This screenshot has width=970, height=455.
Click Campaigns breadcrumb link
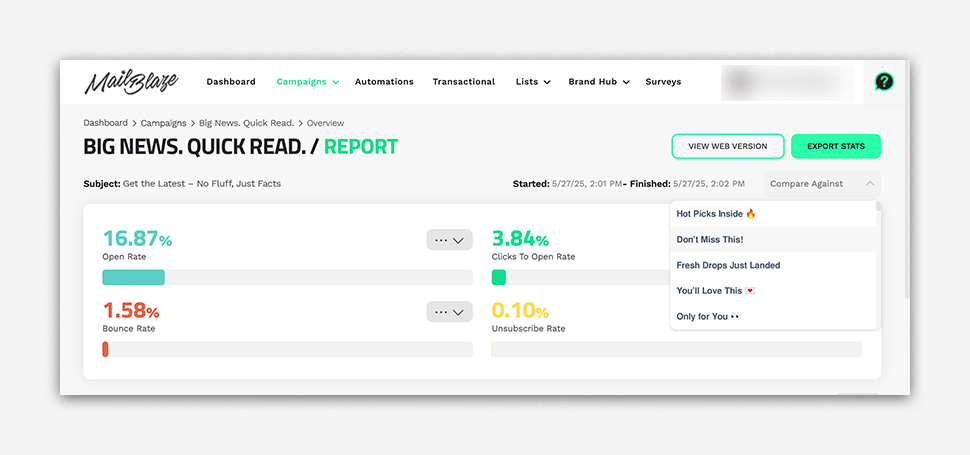(x=163, y=123)
